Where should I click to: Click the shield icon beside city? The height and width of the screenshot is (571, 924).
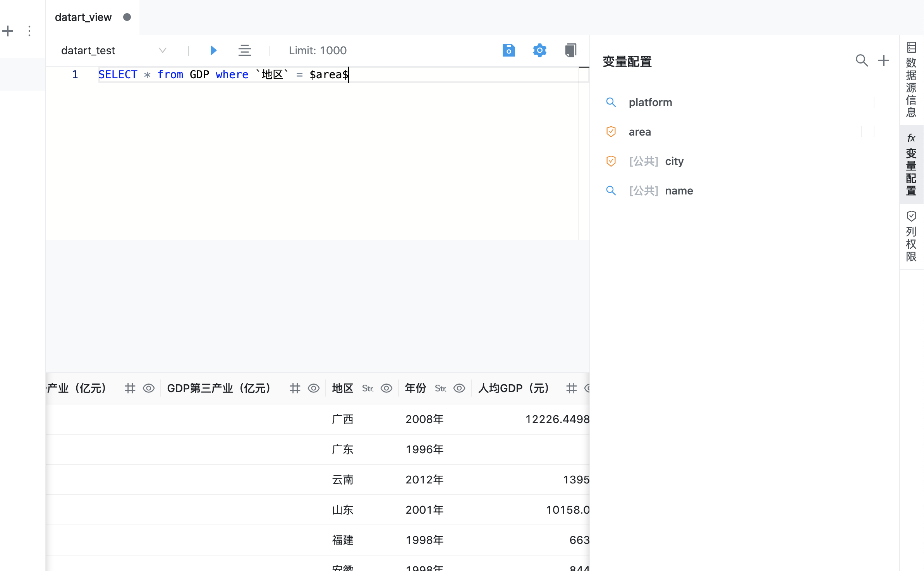pos(611,161)
